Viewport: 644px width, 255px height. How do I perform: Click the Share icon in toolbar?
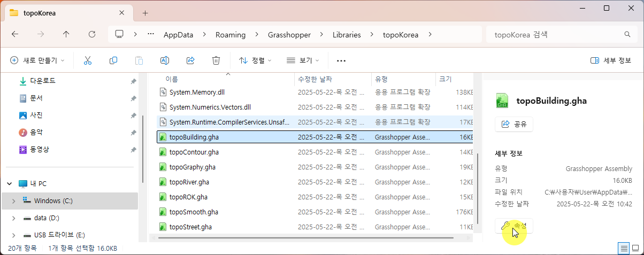click(190, 60)
